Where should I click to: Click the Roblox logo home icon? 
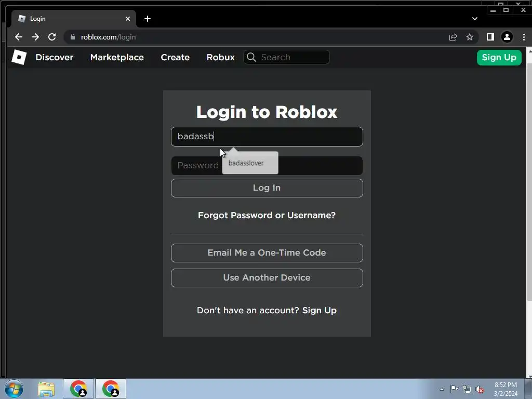(19, 57)
